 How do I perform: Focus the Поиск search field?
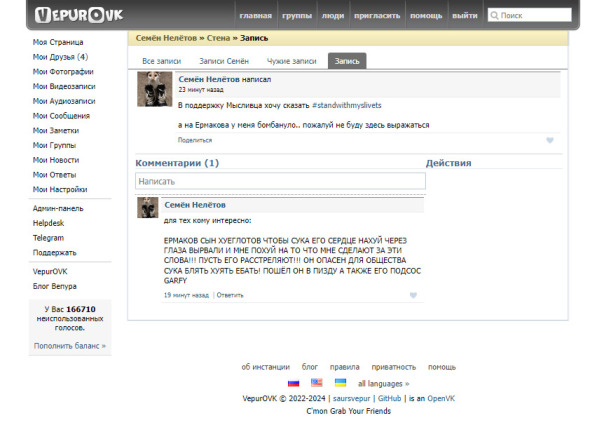[530, 15]
